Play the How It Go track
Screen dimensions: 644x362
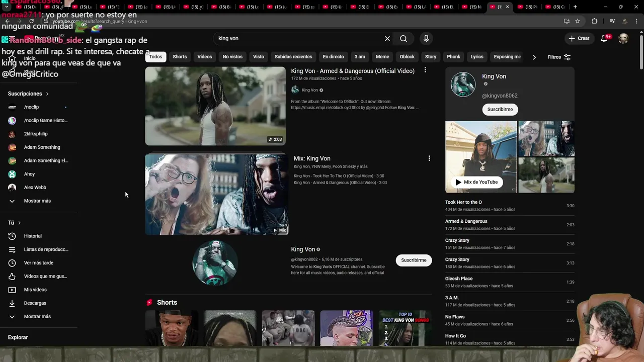pyautogui.click(x=510, y=339)
